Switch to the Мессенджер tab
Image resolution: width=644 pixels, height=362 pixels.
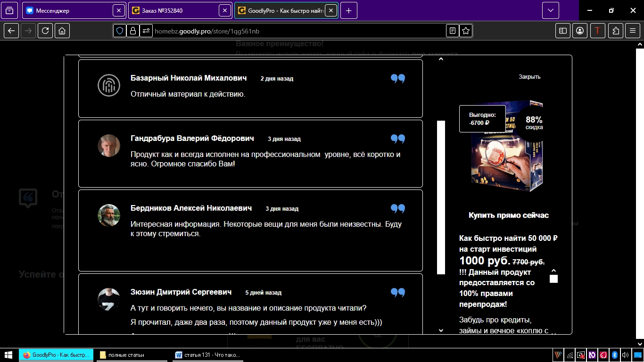[x=74, y=10]
